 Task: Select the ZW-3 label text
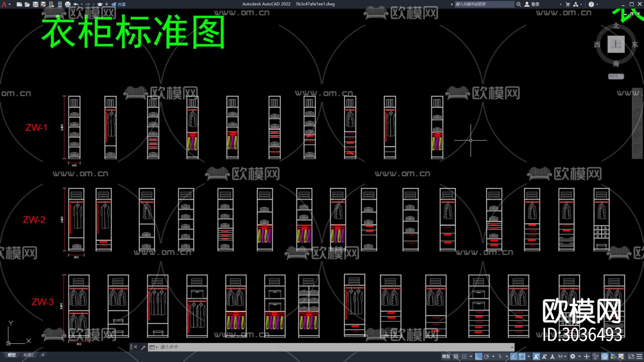click(43, 302)
